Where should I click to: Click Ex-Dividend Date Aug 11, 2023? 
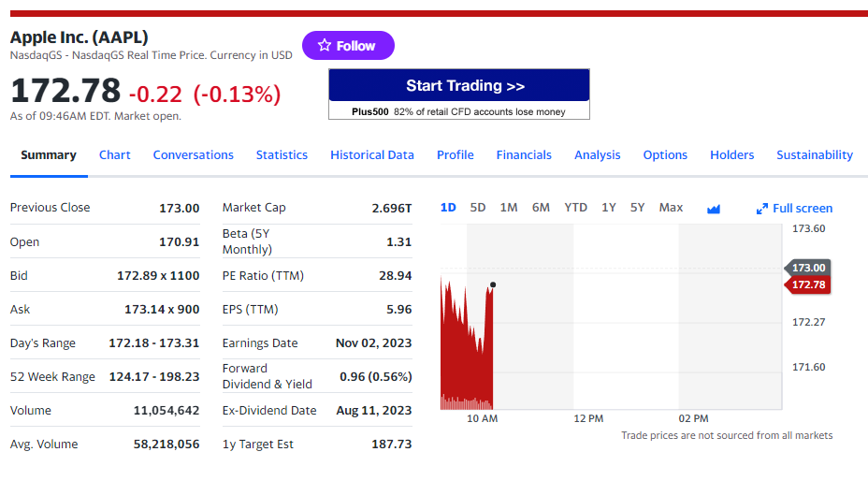click(374, 411)
